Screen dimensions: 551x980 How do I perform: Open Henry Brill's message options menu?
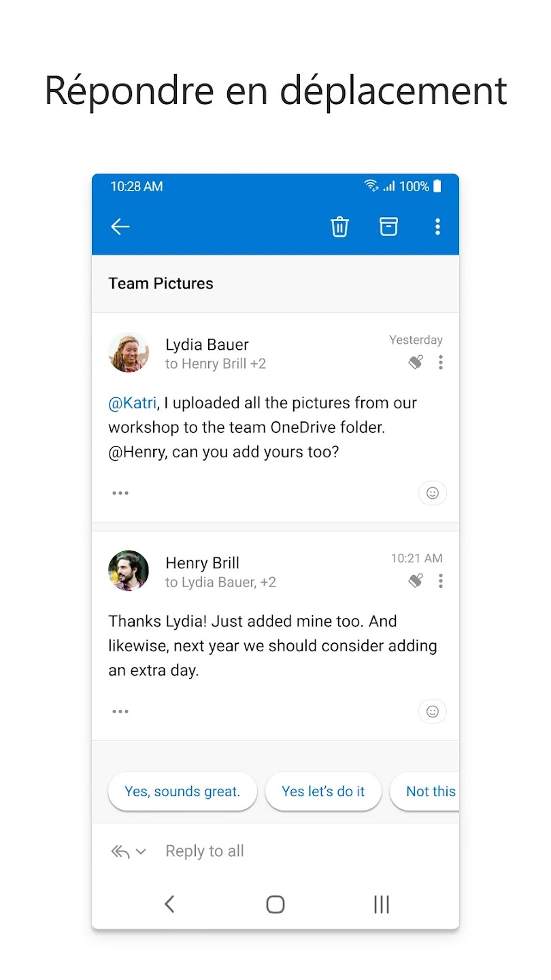[x=441, y=581]
